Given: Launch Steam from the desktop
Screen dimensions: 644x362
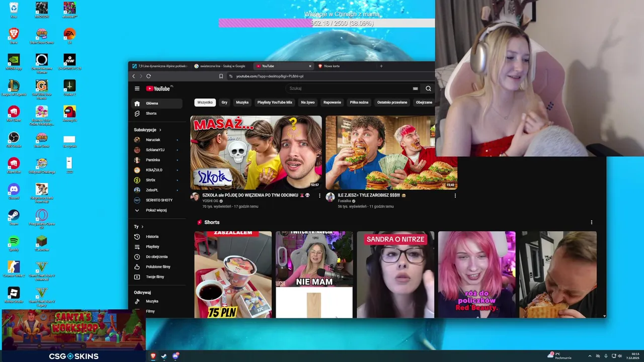Looking at the screenshot, I should pyautogui.click(x=14, y=218).
